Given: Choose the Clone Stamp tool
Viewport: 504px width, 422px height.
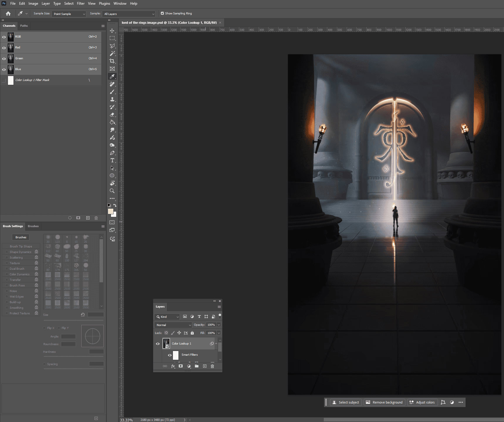Looking at the screenshot, I should (112, 99).
